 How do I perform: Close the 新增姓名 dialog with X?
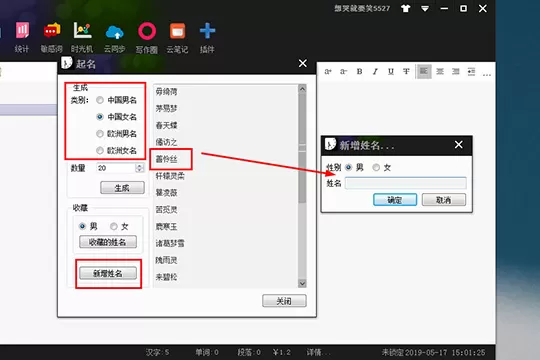458,145
